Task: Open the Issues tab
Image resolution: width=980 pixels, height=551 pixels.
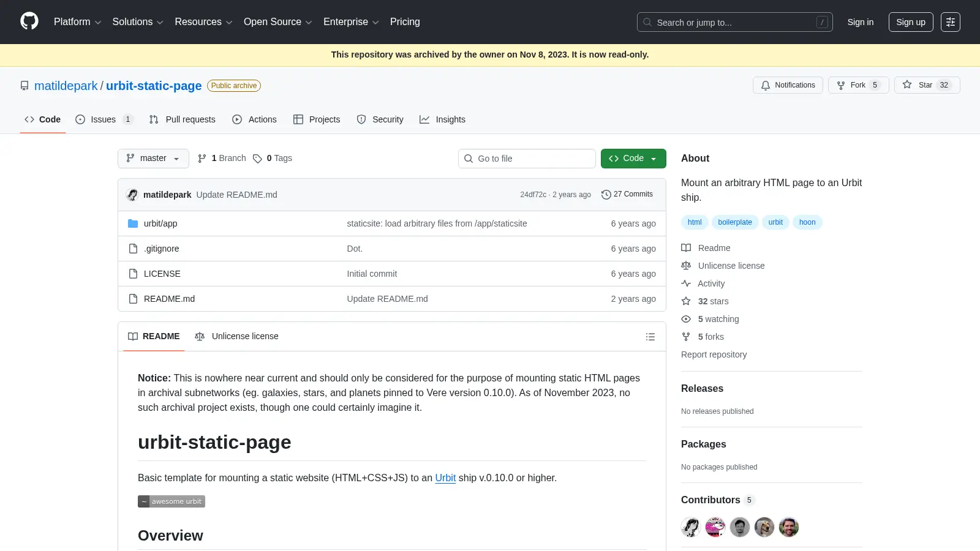Action: [104, 119]
